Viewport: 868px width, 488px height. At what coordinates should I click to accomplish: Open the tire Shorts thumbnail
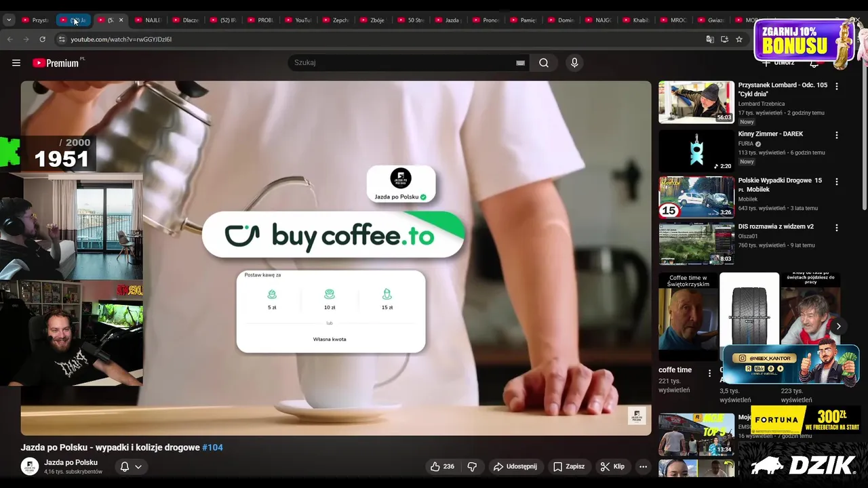(x=749, y=309)
